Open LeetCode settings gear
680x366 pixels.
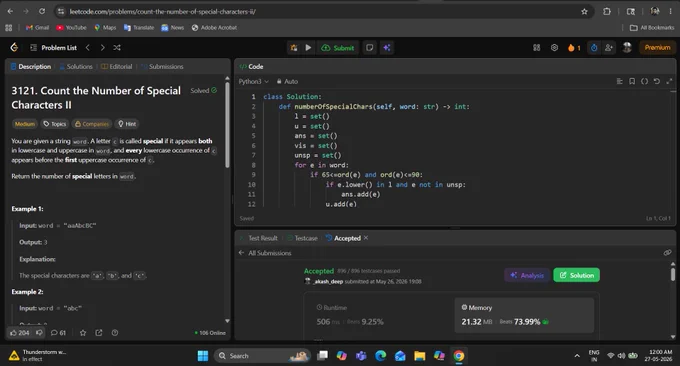[554, 48]
